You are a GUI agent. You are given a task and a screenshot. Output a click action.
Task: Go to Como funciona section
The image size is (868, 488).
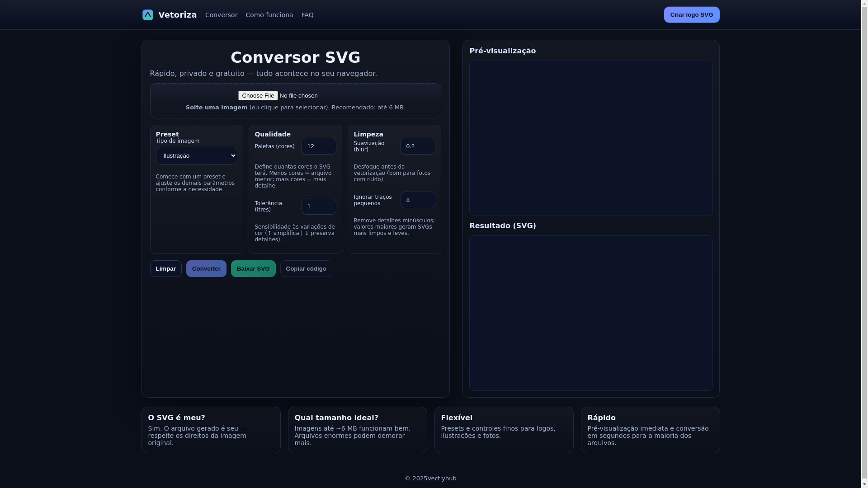click(x=269, y=15)
